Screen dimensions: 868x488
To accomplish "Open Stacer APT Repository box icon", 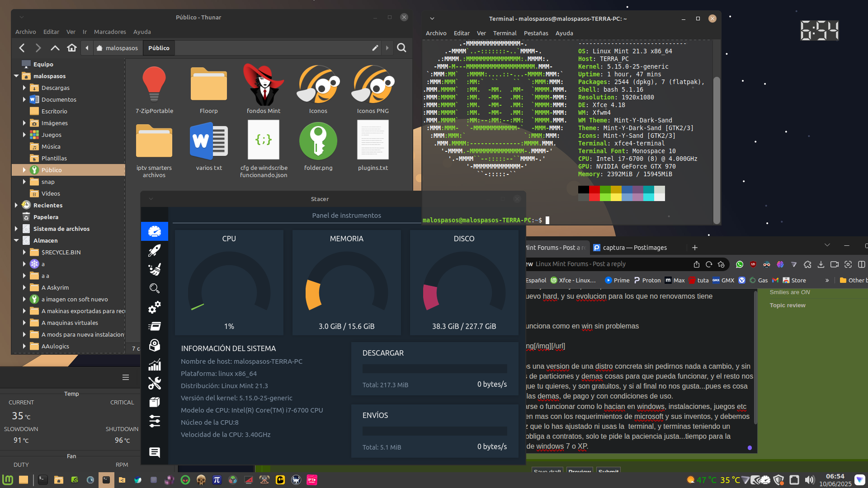I will (155, 402).
